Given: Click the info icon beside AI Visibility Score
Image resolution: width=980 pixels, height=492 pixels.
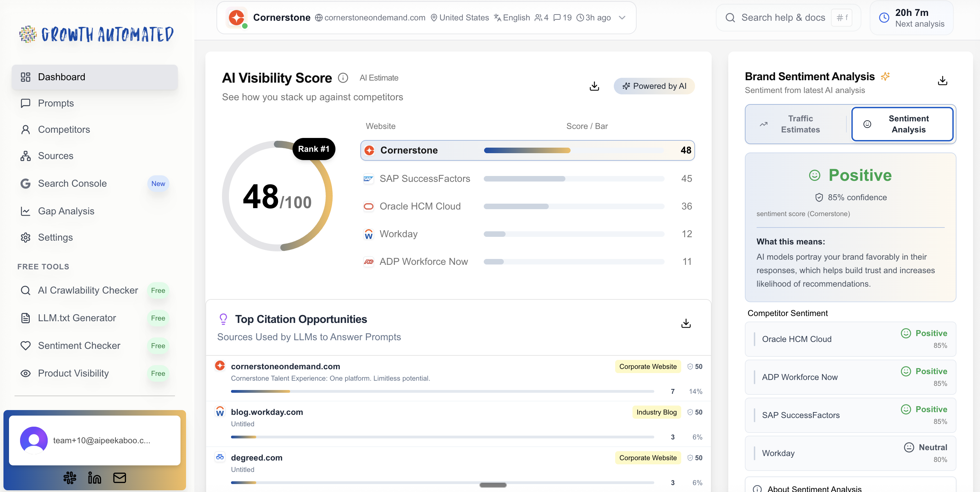Looking at the screenshot, I should point(343,78).
